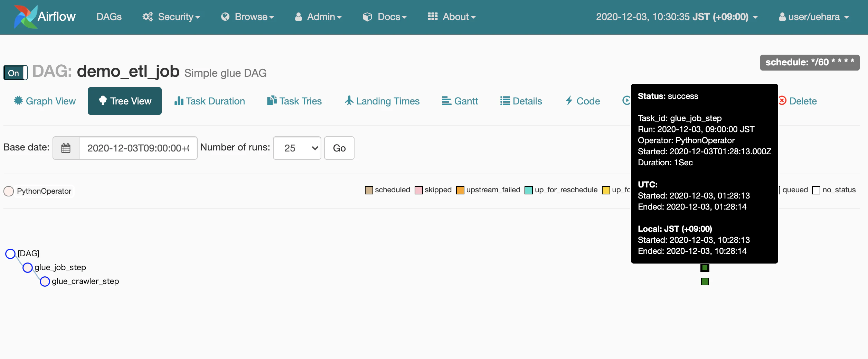Select the Tree View tab
868x359 pixels.
(125, 101)
